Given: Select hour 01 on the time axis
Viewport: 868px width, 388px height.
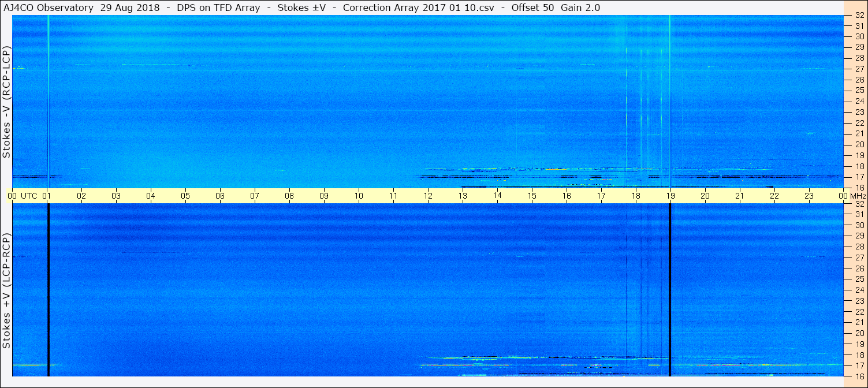Looking at the screenshot, I should [x=47, y=196].
